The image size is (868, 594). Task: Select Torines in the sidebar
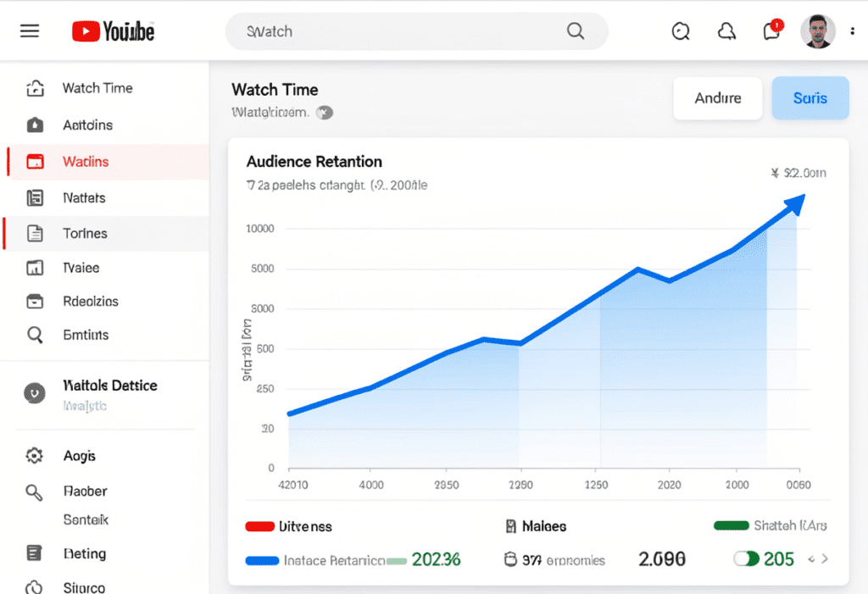pyautogui.click(x=85, y=234)
